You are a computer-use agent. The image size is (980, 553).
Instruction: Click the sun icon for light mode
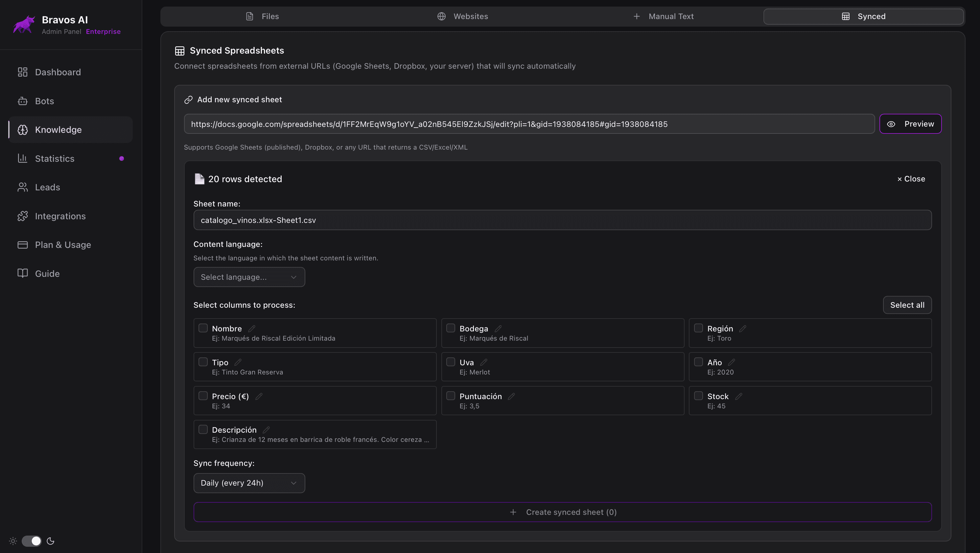(13, 541)
